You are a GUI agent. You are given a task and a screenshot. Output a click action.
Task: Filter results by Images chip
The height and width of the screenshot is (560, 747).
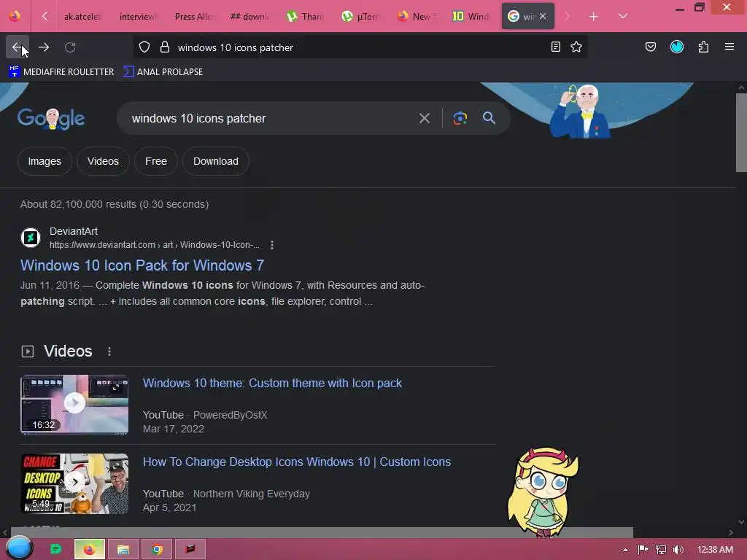44,161
